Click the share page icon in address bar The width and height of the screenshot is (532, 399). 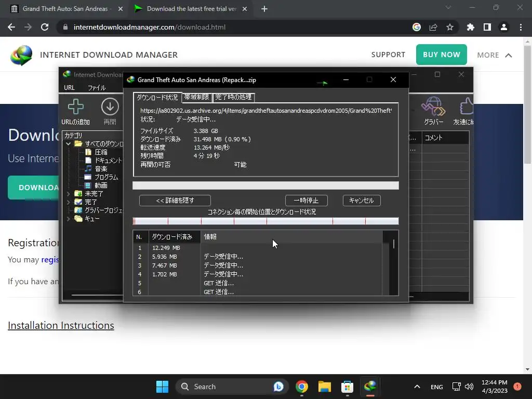click(x=433, y=27)
